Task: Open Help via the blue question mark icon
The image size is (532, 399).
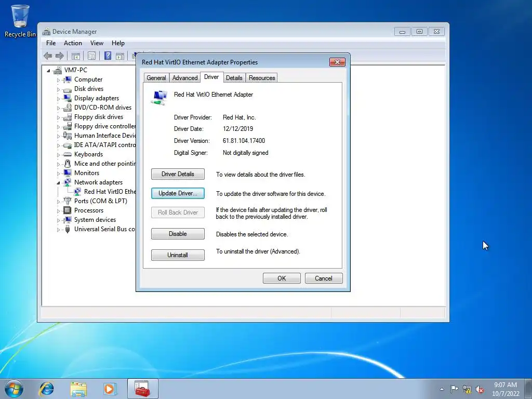Action: click(x=108, y=56)
